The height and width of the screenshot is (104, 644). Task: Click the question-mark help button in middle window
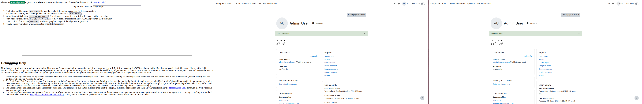pyautogui.click(x=422, y=98)
